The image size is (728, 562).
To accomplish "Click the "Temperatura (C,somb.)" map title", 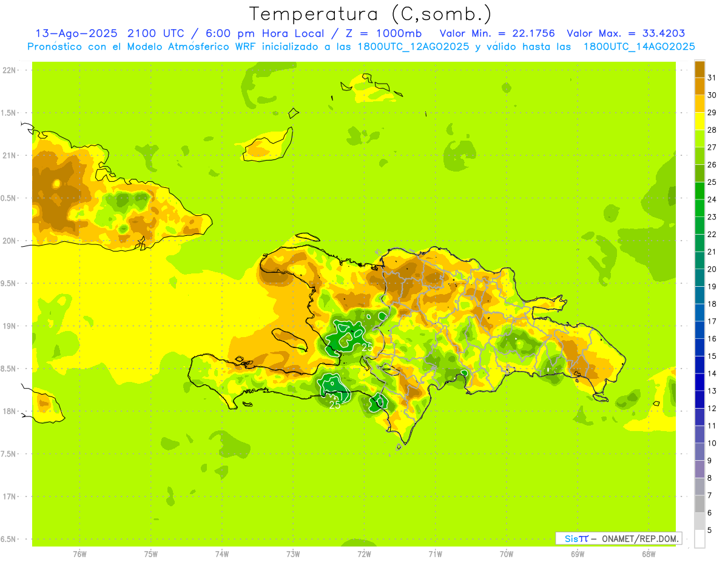I will 371,14.
